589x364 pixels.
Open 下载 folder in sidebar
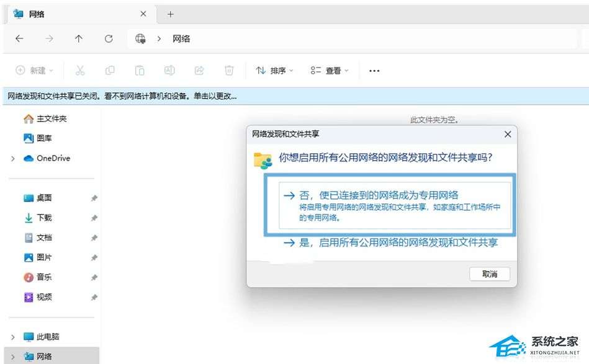click(44, 218)
